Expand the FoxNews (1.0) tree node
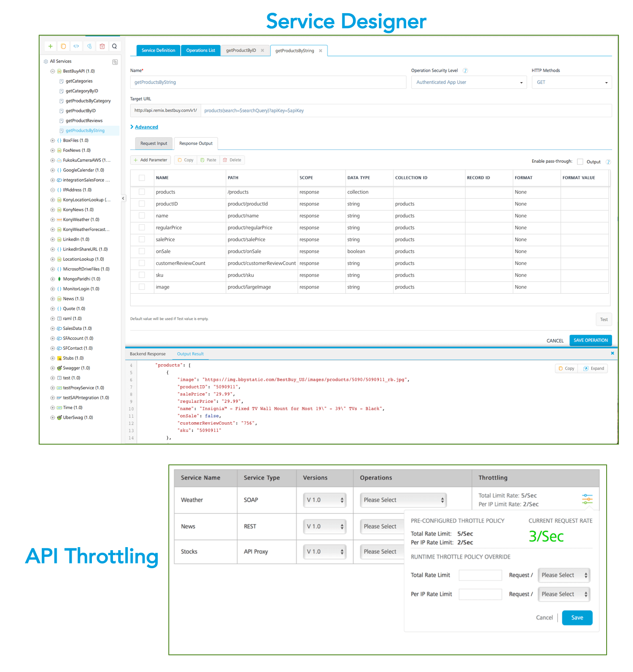633x672 pixels. 53,150
